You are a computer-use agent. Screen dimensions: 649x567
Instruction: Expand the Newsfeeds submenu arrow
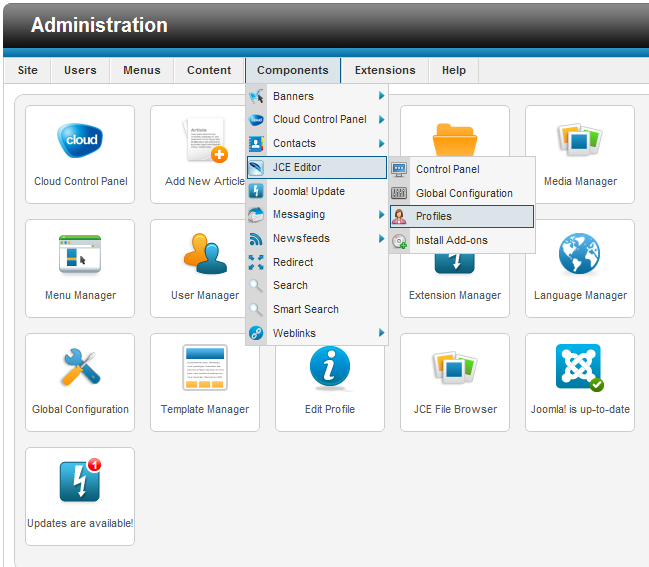coord(381,238)
